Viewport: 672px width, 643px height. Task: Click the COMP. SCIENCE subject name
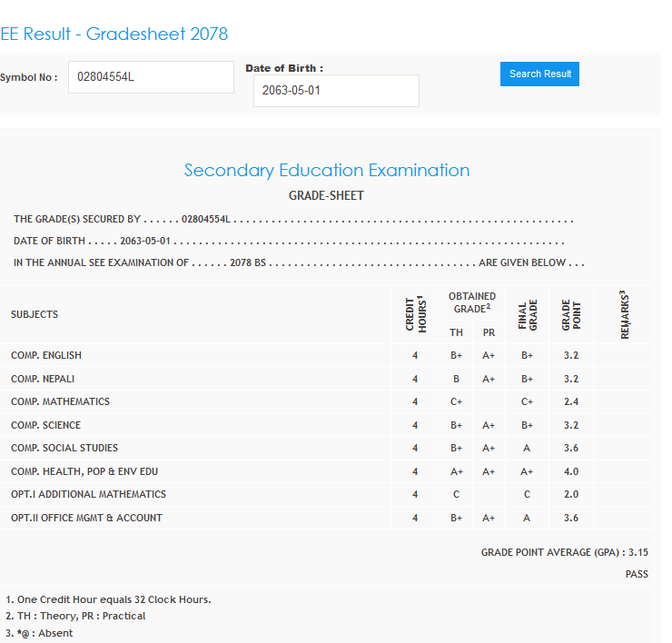click(x=45, y=425)
